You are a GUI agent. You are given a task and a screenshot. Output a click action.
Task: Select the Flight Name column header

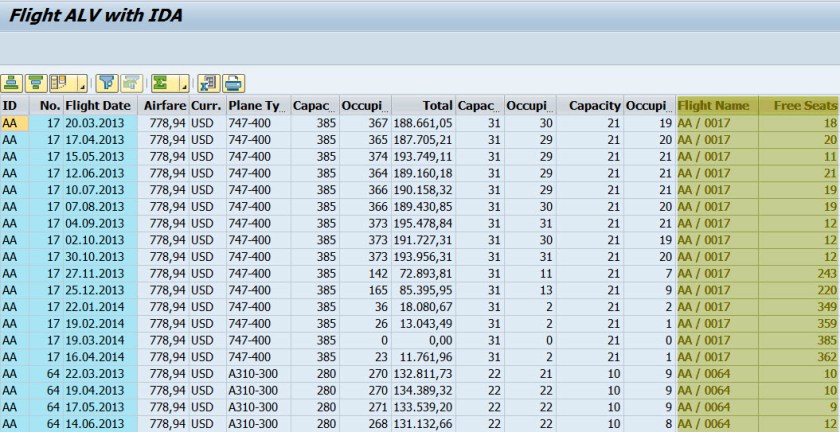coord(713,106)
